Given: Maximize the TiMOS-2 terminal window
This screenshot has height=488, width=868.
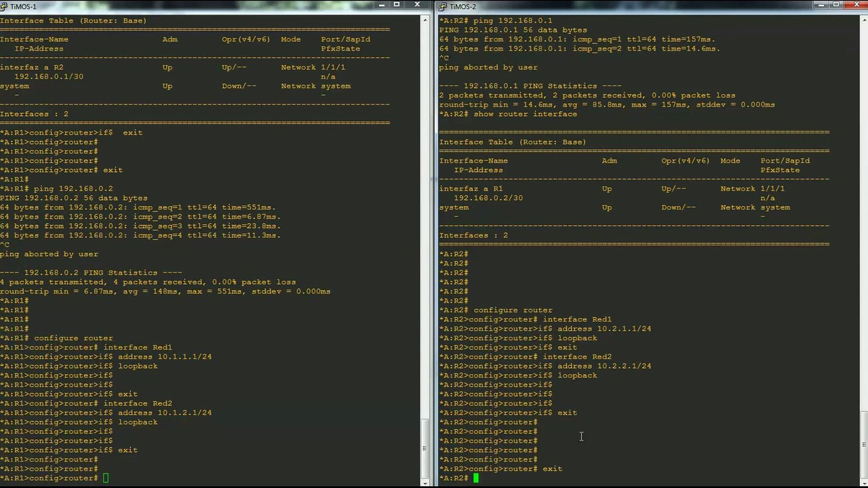Looking at the screenshot, I should pyautogui.click(x=835, y=5).
